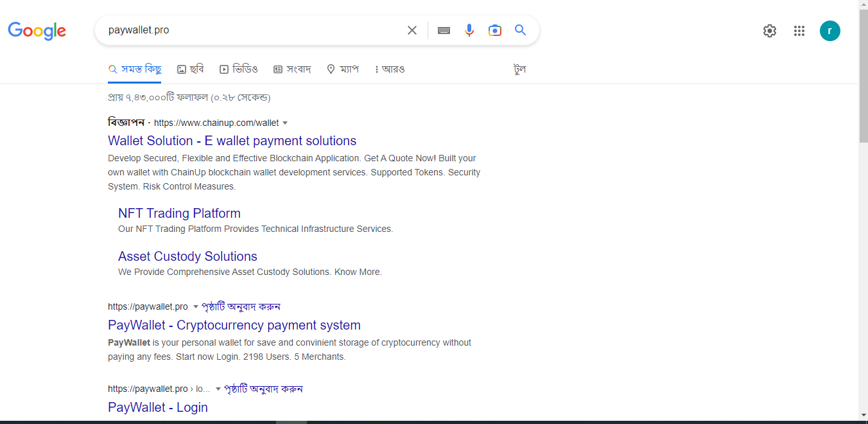
Task: Click first পৃষ্ঠাটি অনুবাদ করুন translate link
Action: [241, 306]
